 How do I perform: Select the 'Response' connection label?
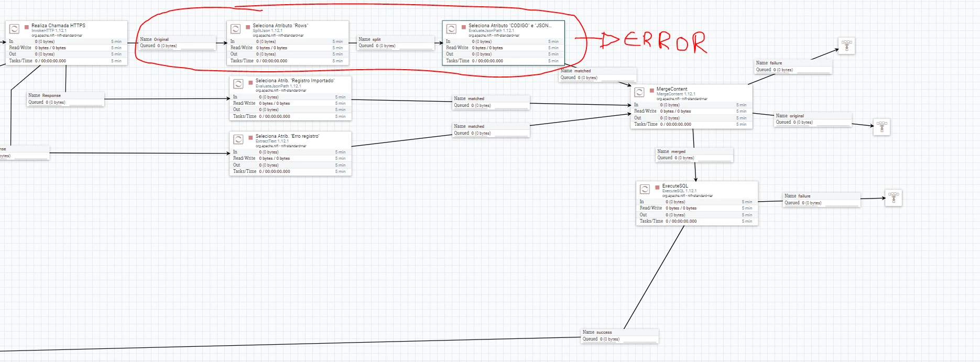pyautogui.click(x=66, y=99)
